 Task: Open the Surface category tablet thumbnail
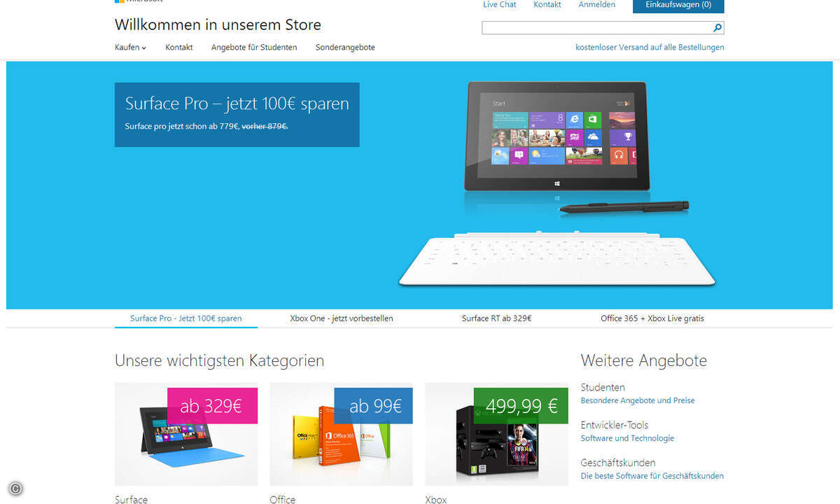pyautogui.click(x=186, y=434)
